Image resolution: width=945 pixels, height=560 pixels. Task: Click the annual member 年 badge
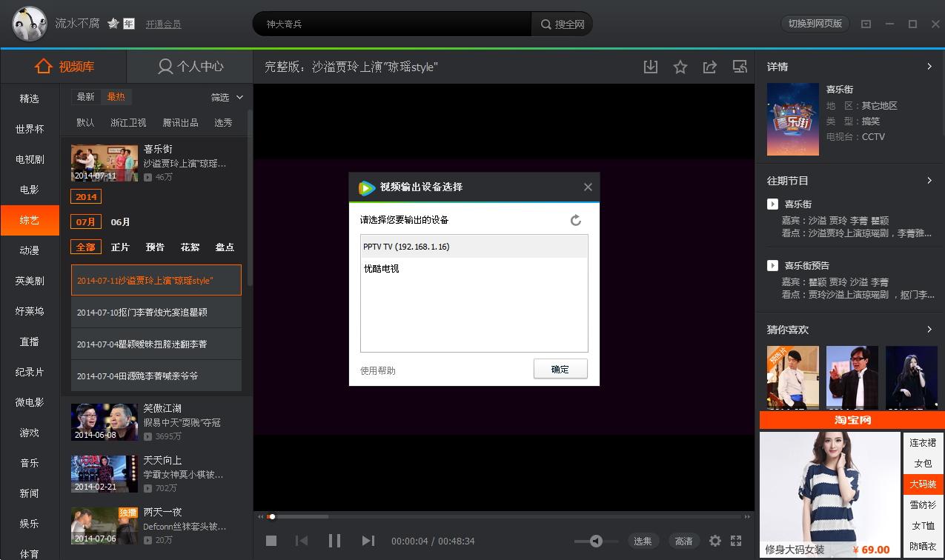[129, 24]
